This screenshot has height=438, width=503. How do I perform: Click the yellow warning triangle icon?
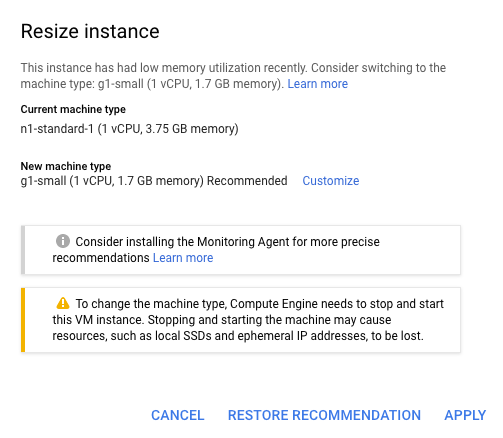(x=63, y=303)
